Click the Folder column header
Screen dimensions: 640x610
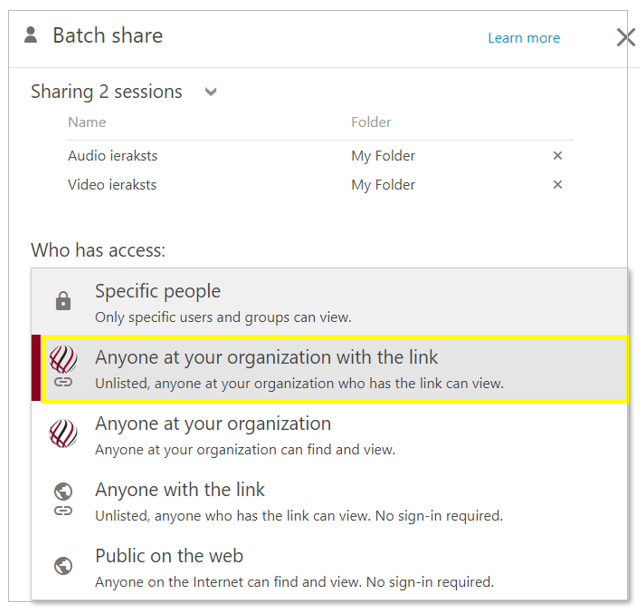coord(371,122)
